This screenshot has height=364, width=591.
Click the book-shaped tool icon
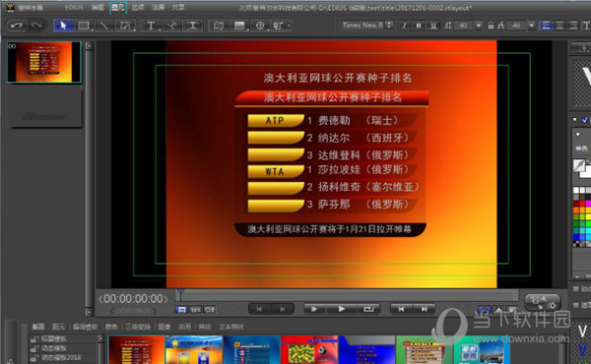(x=219, y=26)
